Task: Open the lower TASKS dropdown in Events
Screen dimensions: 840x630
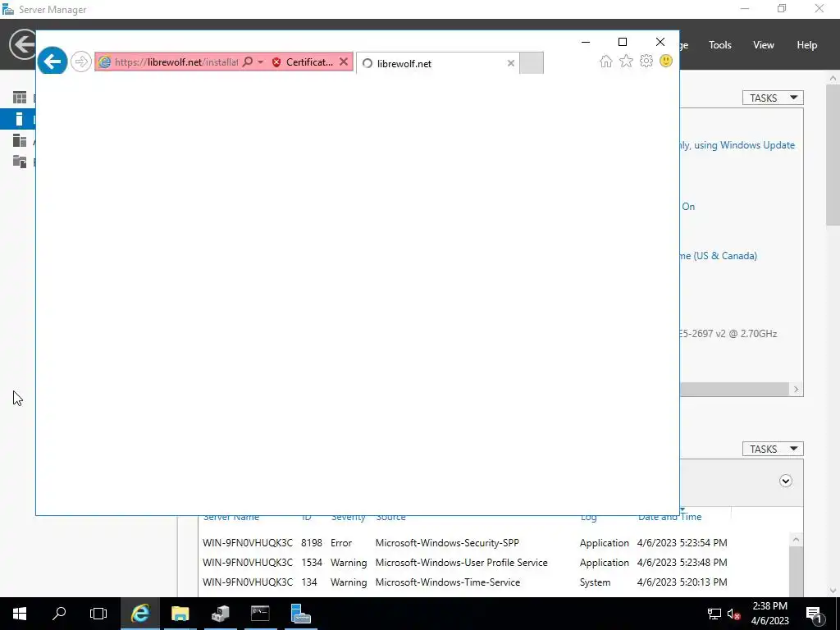Action: pos(773,449)
